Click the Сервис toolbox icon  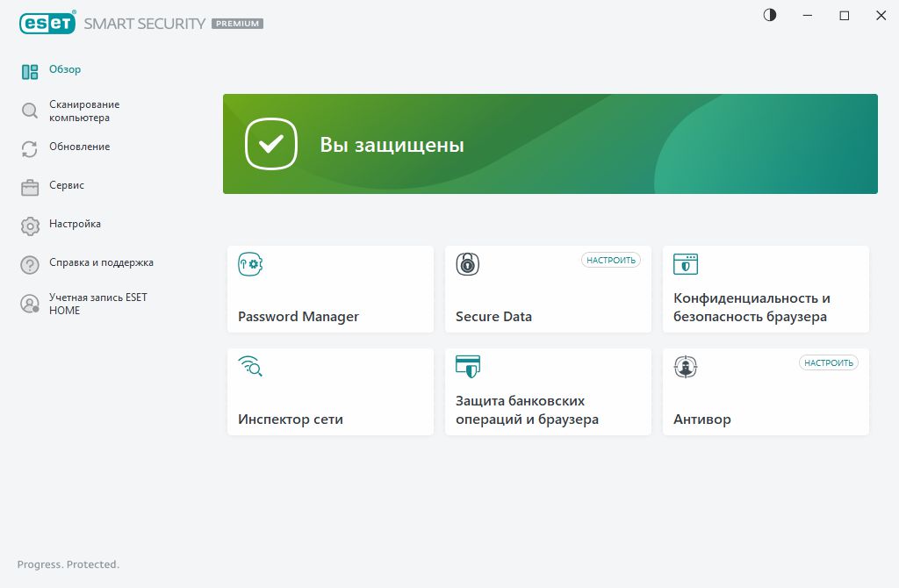coord(30,188)
